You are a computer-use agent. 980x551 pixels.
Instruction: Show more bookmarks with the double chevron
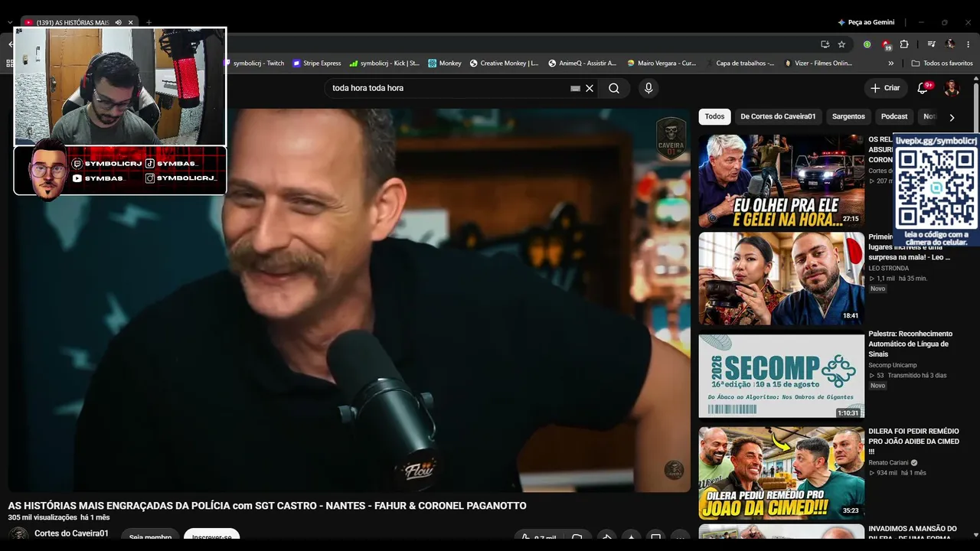(890, 64)
